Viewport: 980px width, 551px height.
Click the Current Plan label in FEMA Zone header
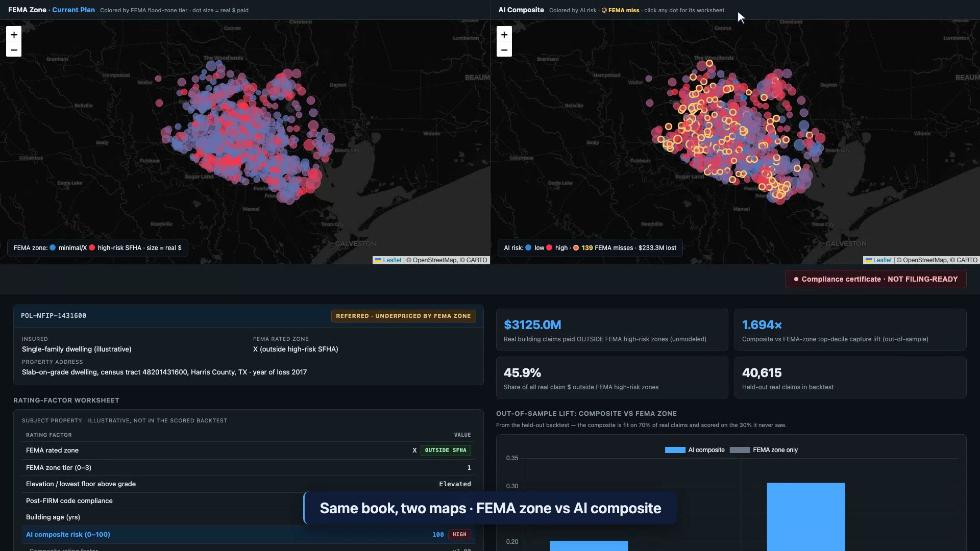point(73,10)
